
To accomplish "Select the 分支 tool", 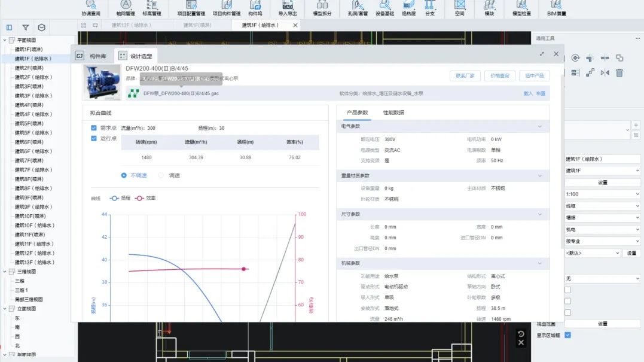I will (429, 8).
